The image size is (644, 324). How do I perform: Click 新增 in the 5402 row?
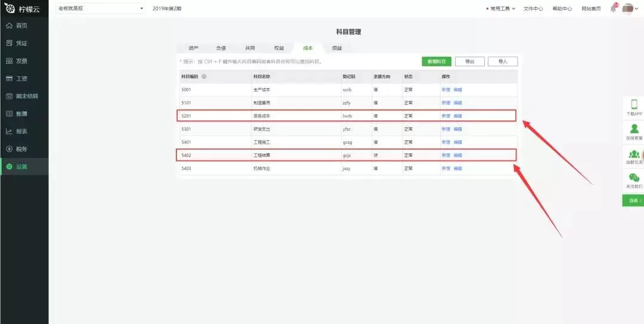point(445,155)
